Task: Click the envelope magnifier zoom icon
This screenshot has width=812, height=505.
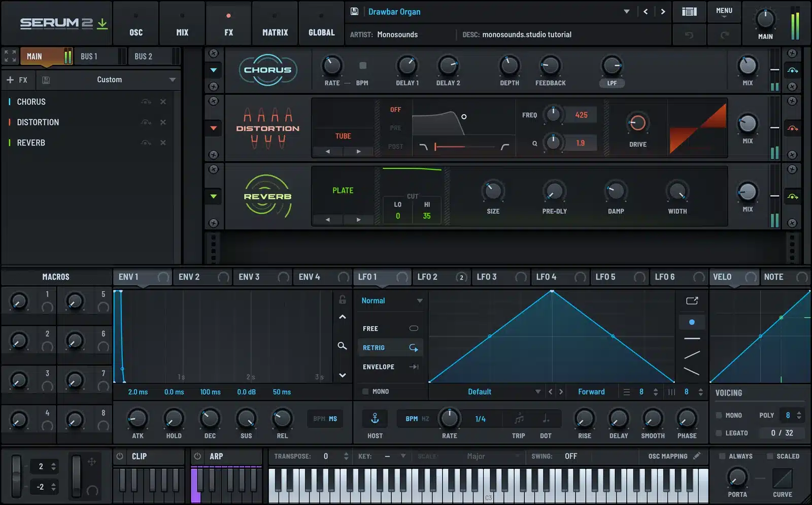Action: point(343,346)
